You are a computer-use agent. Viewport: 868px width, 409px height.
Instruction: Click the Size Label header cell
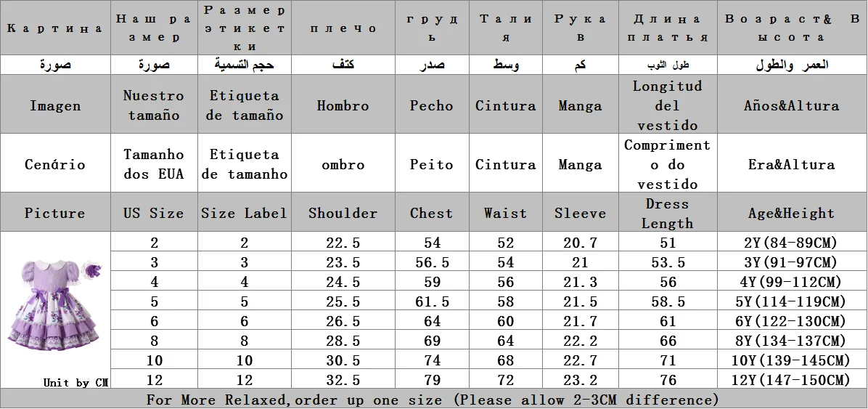(244, 214)
